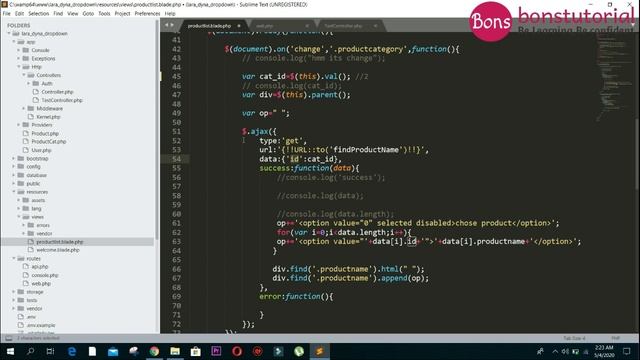Open the Windows Start menu
This screenshot has width=640, height=360.
(10, 351)
